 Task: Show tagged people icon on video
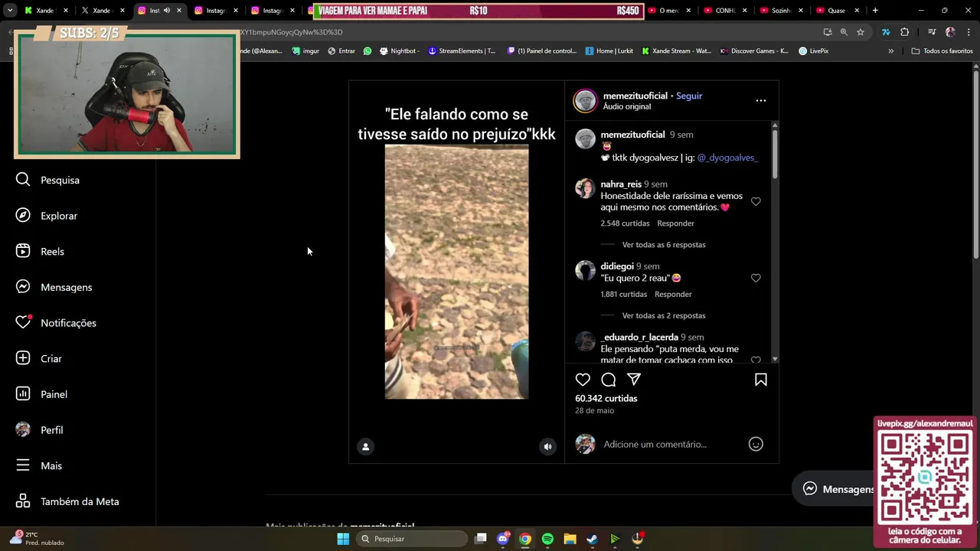point(366,447)
